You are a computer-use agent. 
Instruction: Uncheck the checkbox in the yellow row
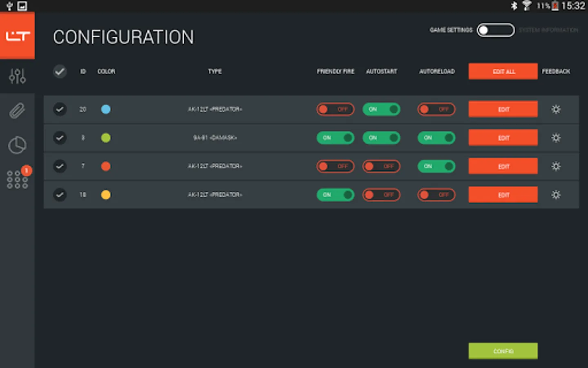60,195
